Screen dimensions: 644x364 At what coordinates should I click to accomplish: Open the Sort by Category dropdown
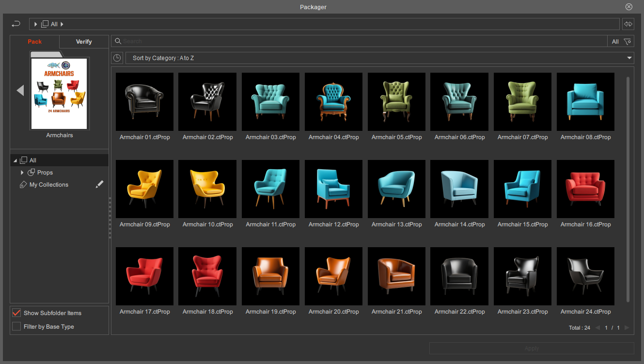pyautogui.click(x=380, y=58)
